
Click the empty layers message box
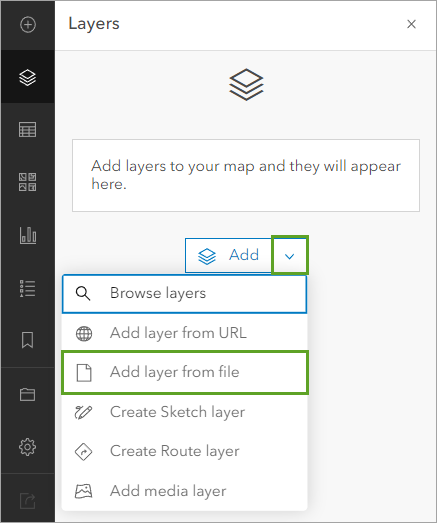(246, 175)
